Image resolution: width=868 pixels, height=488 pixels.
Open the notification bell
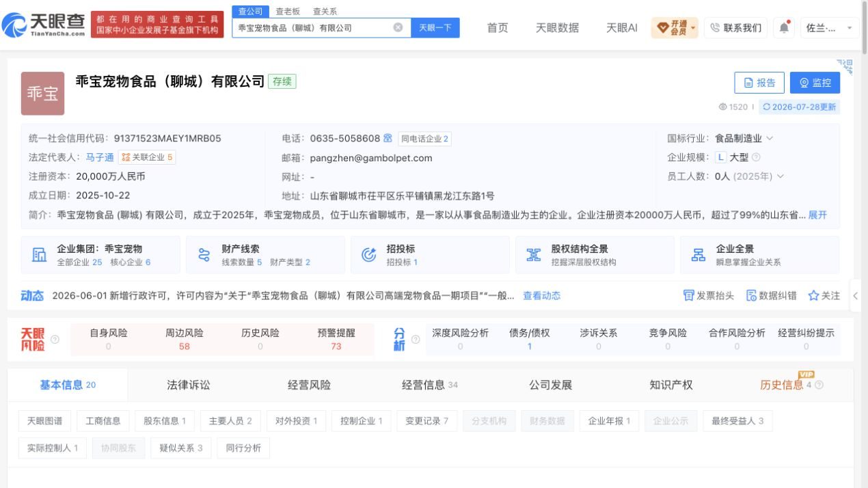tap(784, 27)
